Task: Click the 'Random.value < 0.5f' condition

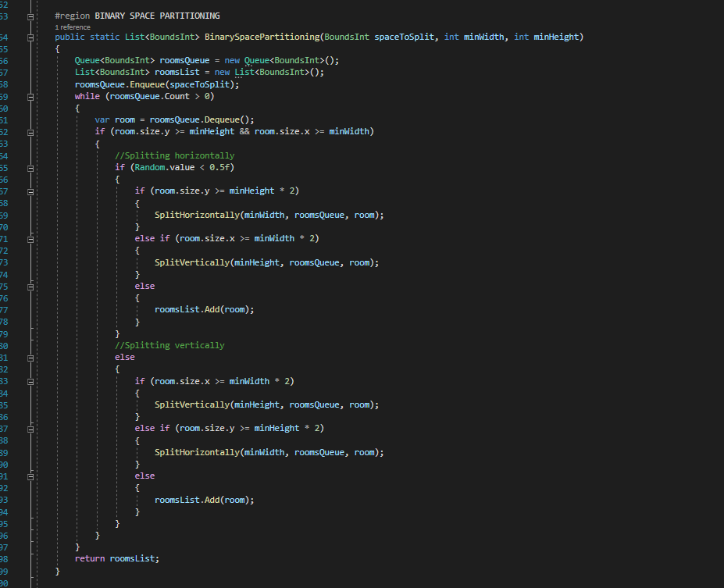Action: (x=183, y=168)
